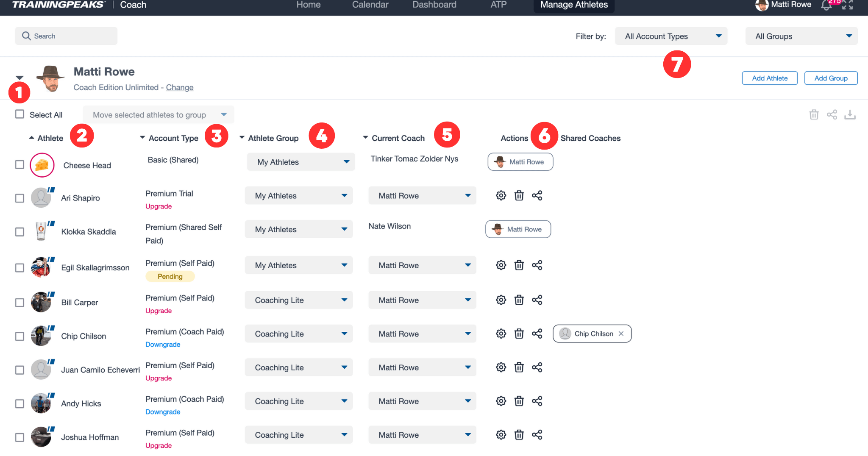Viewport: 868px width, 456px height.
Task: Open Ari Shapiro's My Athletes group dropdown
Action: coord(298,195)
